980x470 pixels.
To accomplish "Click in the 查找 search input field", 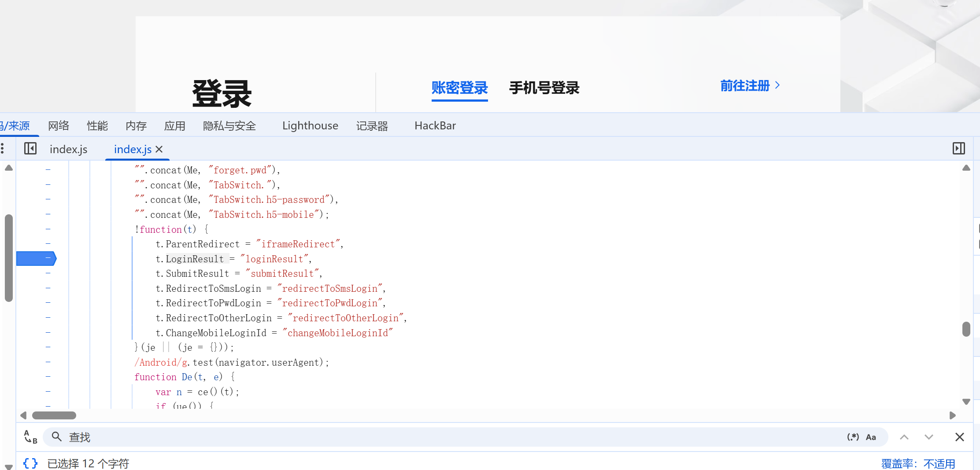I will (440, 437).
